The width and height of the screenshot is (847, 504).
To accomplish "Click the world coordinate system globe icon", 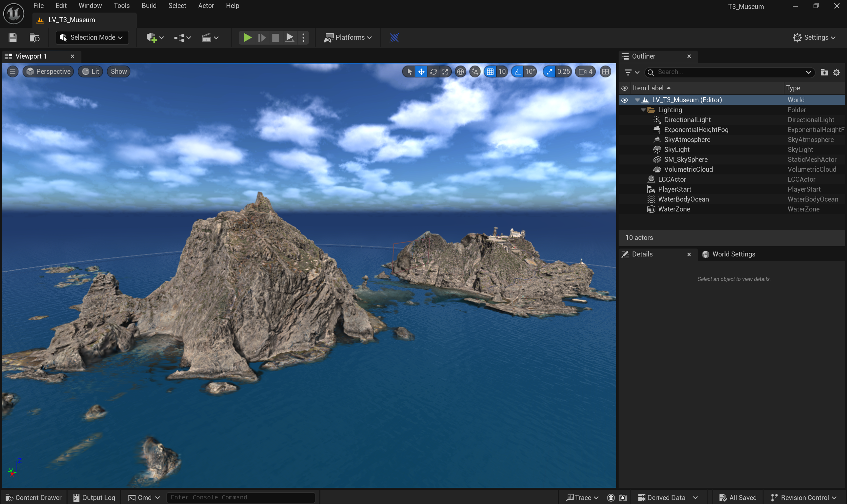I will [460, 72].
